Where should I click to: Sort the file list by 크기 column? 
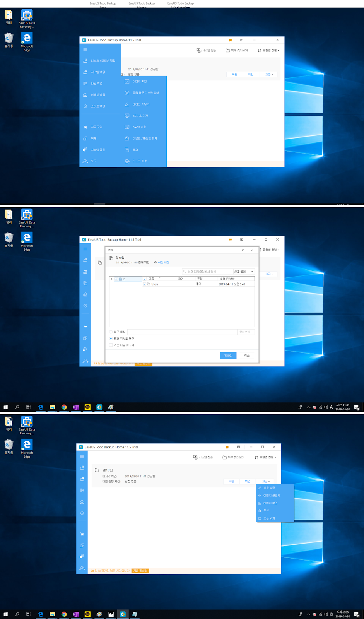pos(186,279)
